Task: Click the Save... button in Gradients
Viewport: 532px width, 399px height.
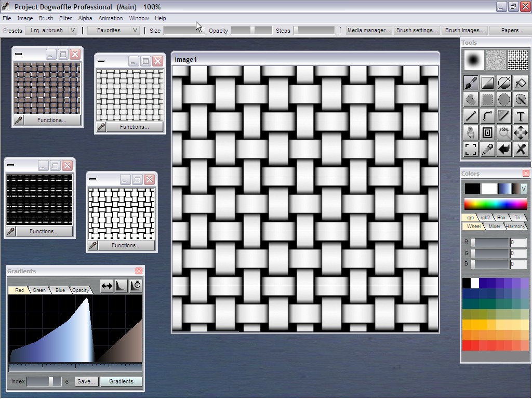Action: point(86,381)
